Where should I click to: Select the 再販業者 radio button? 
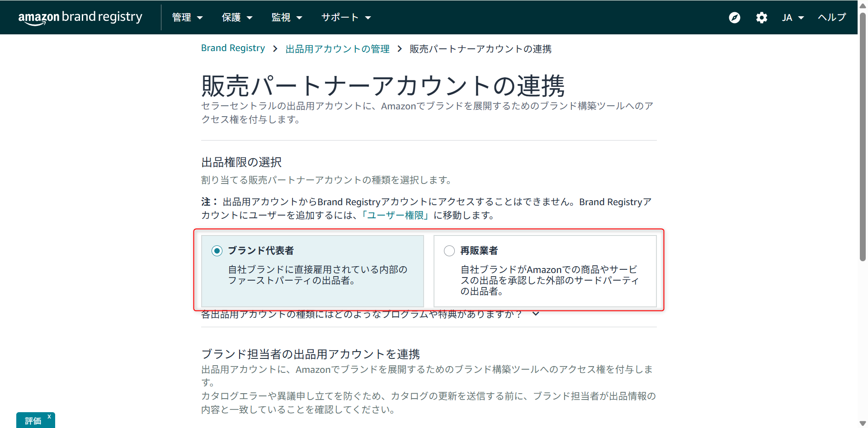pos(449,251)
